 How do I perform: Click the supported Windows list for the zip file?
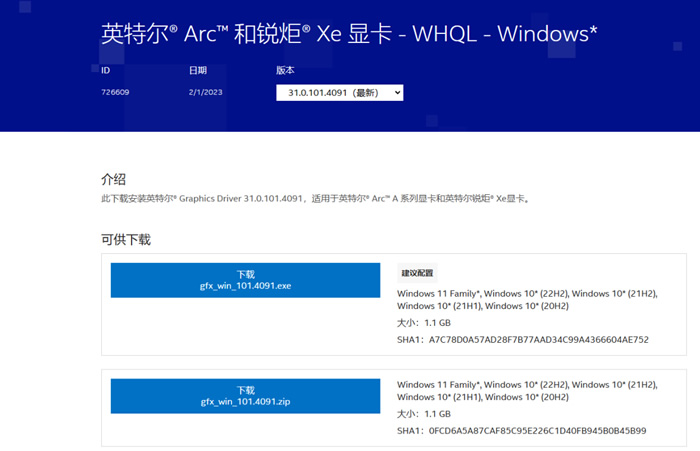[x=527, y=391]
